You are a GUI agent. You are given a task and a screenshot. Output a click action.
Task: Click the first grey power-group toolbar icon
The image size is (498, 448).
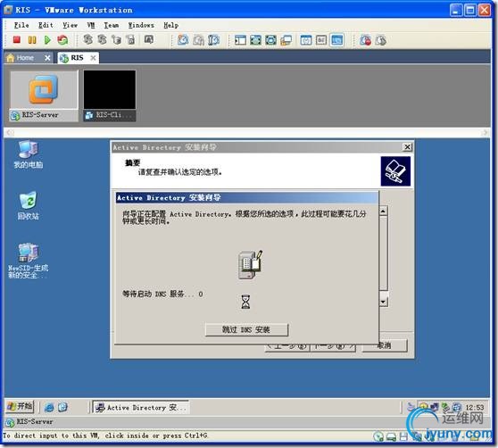[87, 39]
